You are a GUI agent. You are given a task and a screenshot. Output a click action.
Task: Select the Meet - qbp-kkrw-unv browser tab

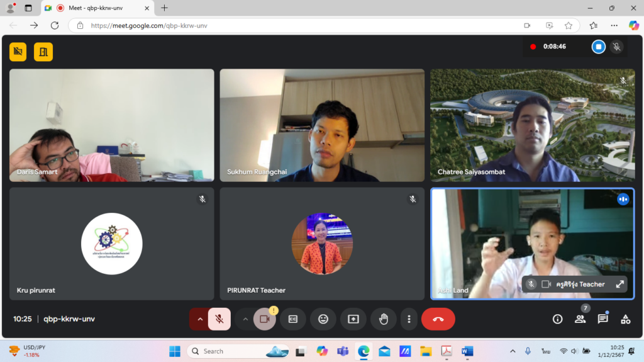click(97, 8)
